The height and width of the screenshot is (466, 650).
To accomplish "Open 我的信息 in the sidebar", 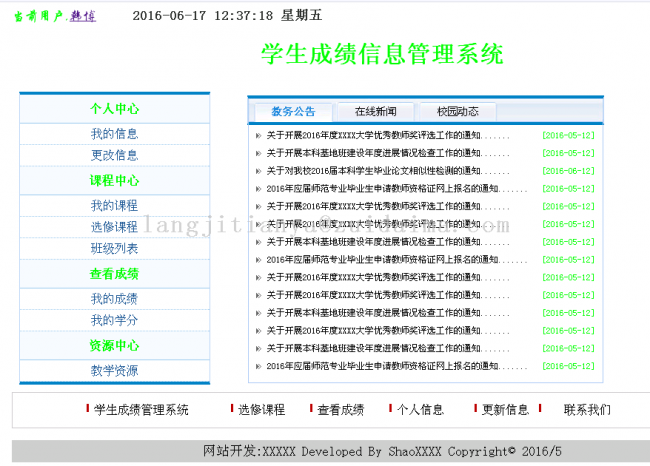I will coord(114,134).
